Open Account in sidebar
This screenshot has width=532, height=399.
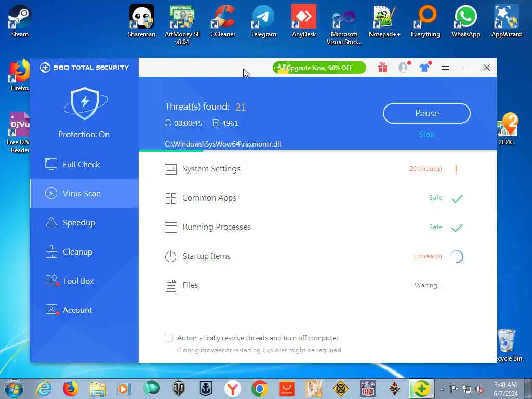84,310
